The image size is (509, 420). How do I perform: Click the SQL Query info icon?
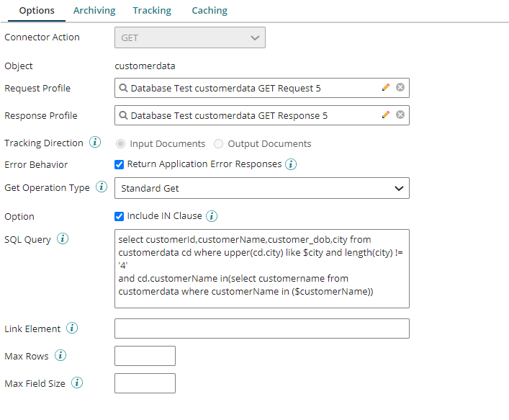[63, 238]
